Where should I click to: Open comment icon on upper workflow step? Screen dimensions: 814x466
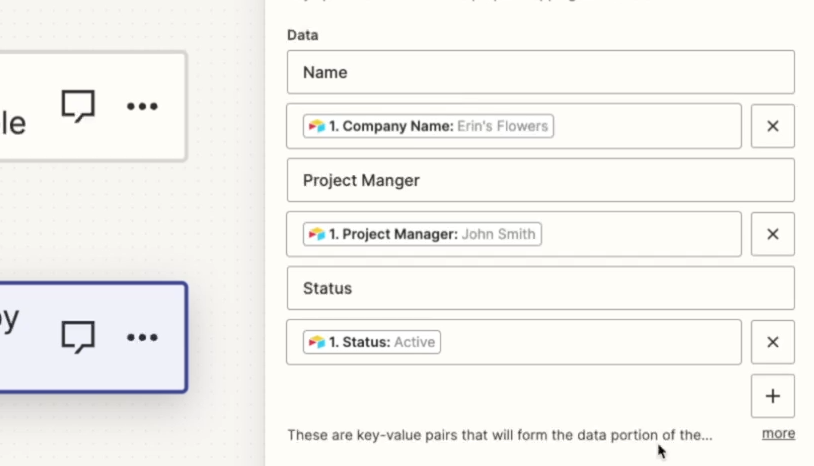pyautogui.click(x=78, y=106)
